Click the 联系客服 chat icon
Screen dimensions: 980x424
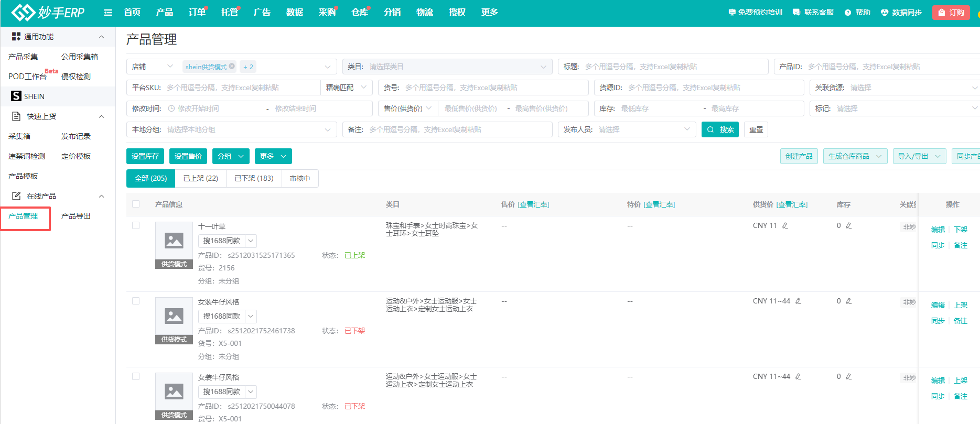pyautogui.click(x=796, y=13)
